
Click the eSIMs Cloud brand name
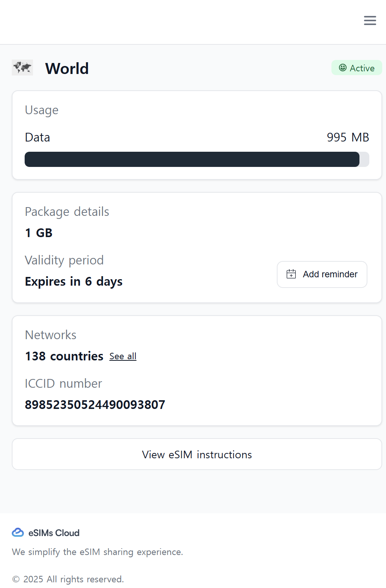point(54,533)
